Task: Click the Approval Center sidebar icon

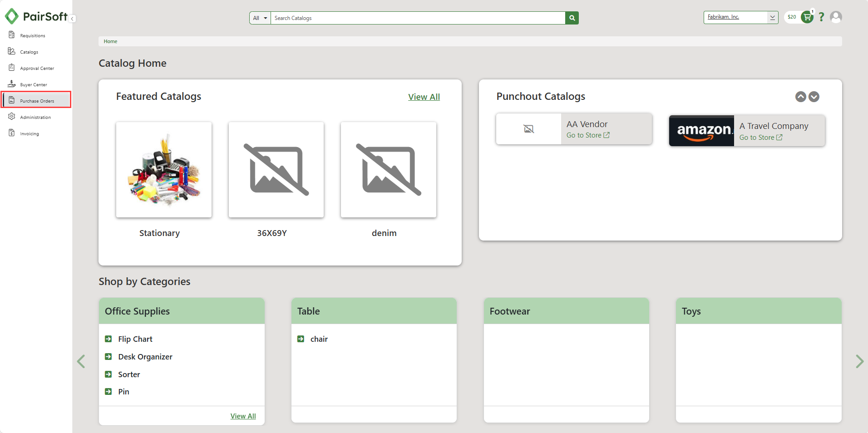Action: (12, 68)
